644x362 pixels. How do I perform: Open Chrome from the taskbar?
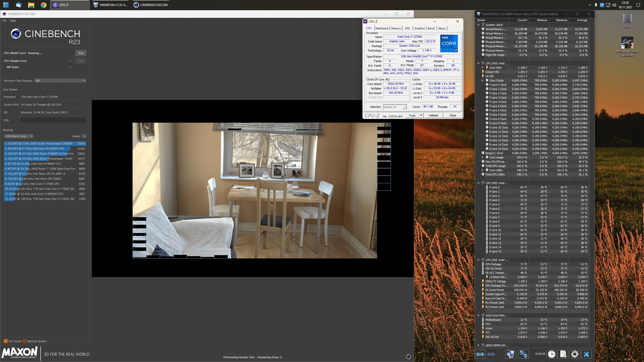click(x=43, y=5)
